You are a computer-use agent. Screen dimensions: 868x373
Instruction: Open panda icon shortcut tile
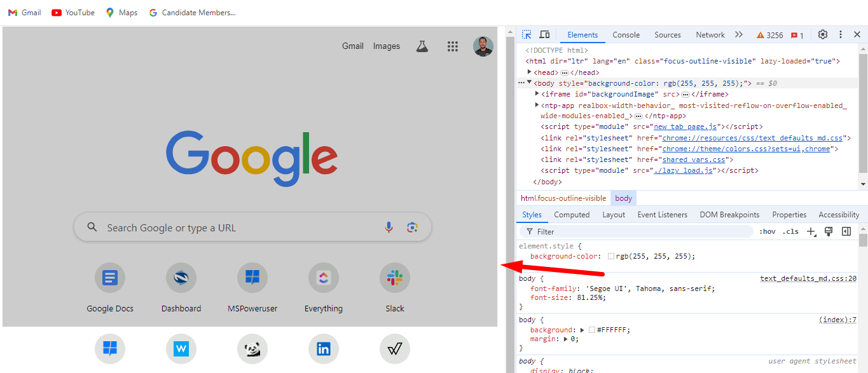coord(252,349)
